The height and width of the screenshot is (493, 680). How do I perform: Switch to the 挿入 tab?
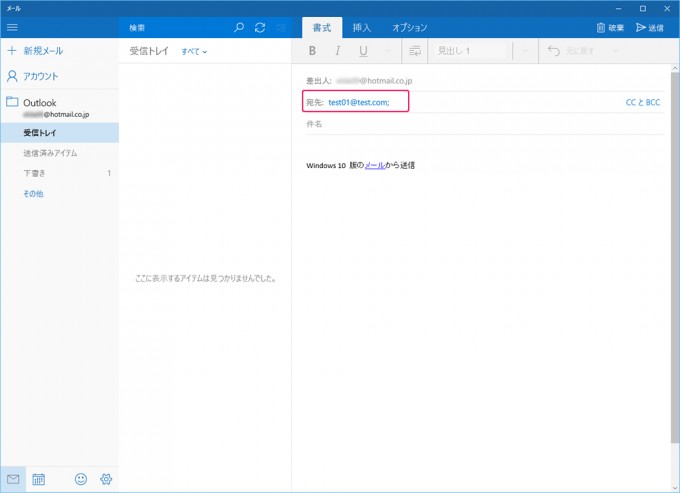tap(361, 27)
